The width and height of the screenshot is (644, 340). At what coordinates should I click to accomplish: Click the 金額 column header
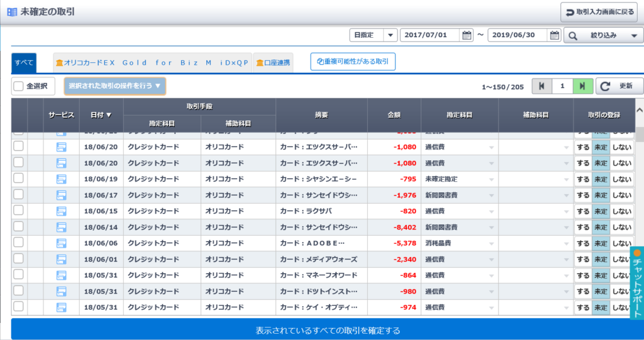click(x=394, y=116)
